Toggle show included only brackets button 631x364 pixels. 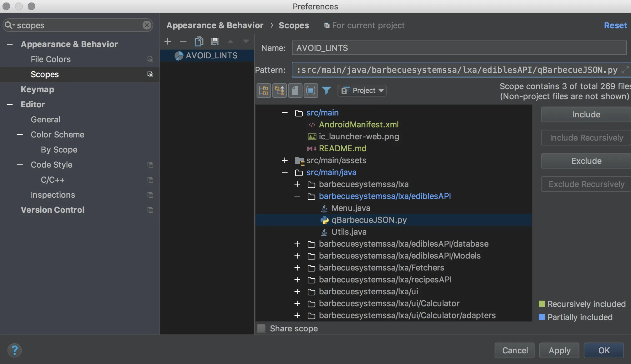(311, 91)
